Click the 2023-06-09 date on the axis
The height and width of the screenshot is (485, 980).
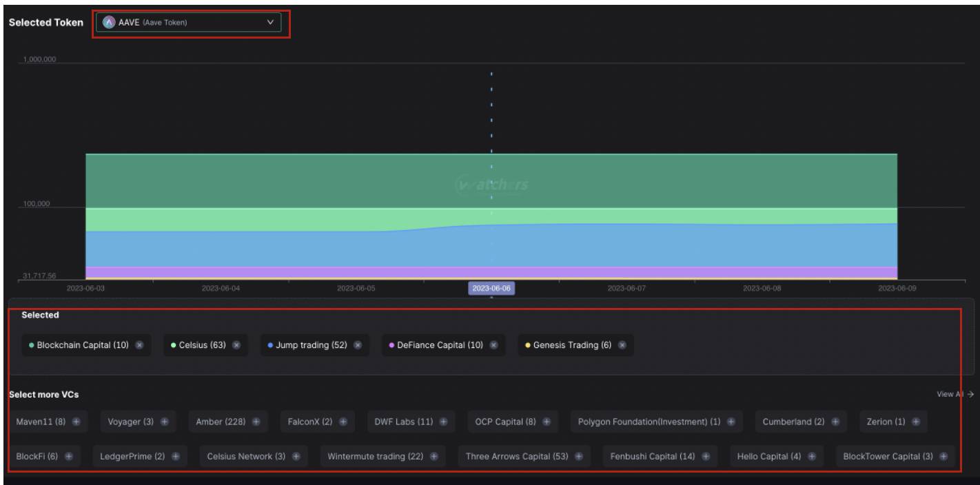point(897,288)
